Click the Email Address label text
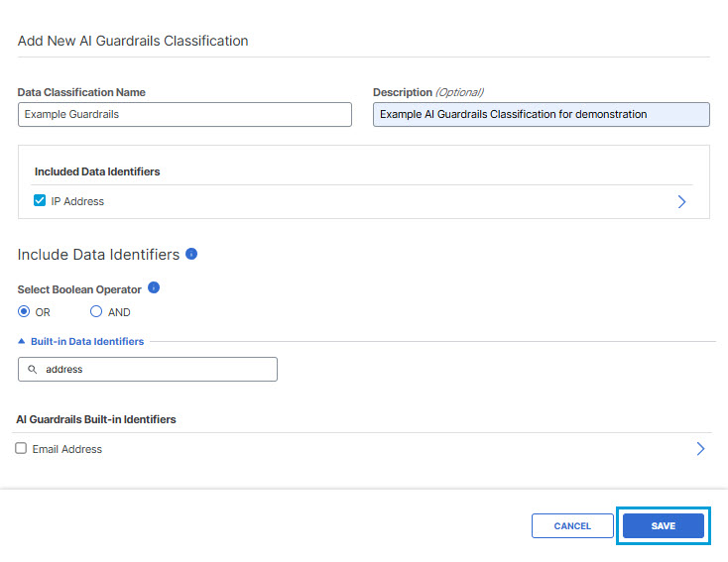This screenshot has height=562, width=728. click(67, 449)
